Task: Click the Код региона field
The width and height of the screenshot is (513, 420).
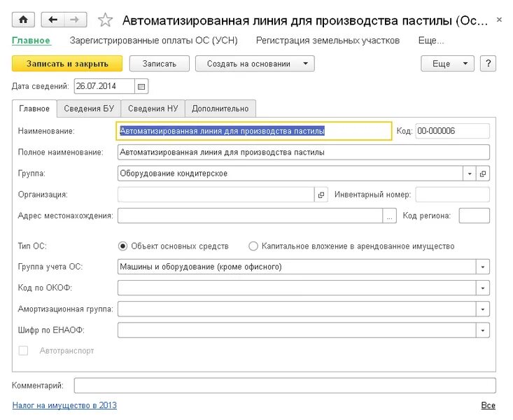Action: pyautogui.click(x=475, y=216)
